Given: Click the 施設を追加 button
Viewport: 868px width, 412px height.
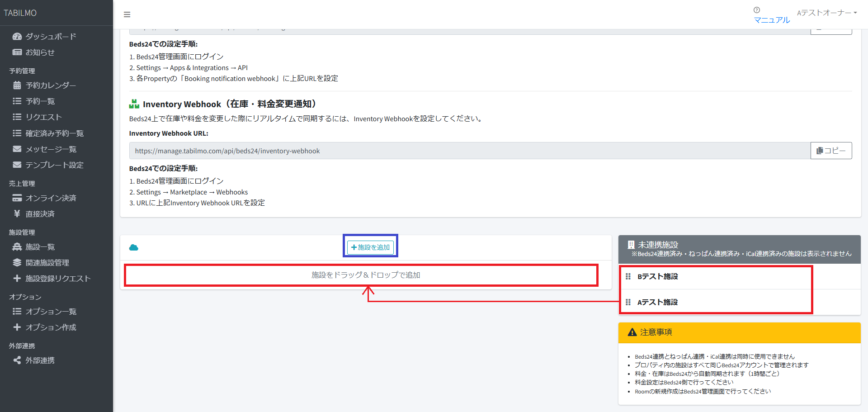Looking at the screenshot, I should (x=370, y=247).
